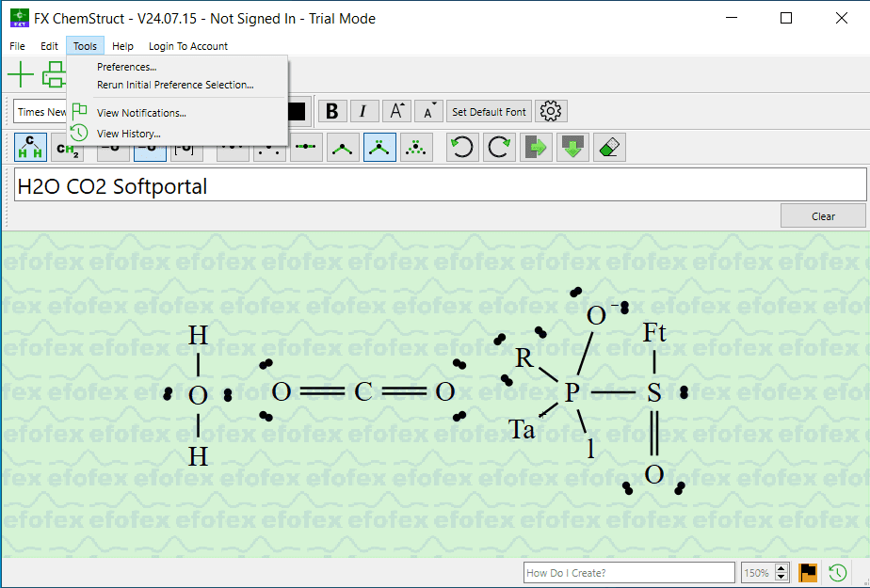Click the green down-arrow insert icon
870x588 pixels.
point(572,148)
